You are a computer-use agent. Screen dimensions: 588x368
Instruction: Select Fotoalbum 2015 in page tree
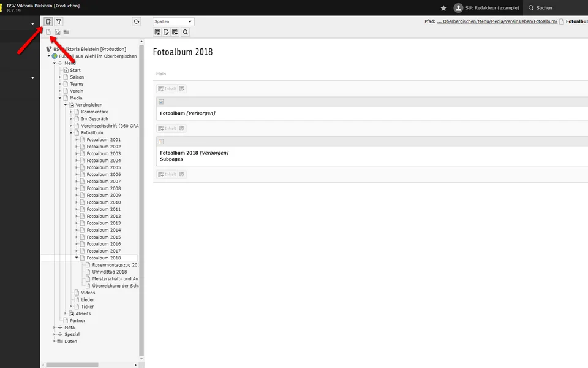pos(104,237)
